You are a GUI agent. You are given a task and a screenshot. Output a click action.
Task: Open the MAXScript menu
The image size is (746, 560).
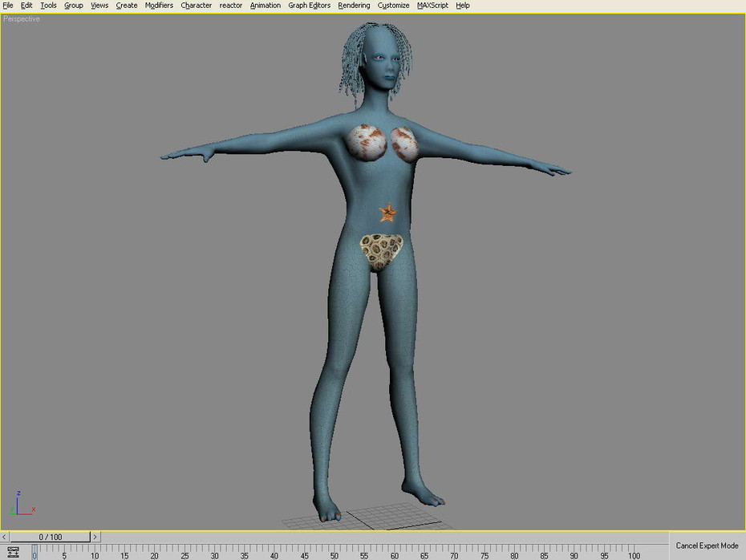432,6
